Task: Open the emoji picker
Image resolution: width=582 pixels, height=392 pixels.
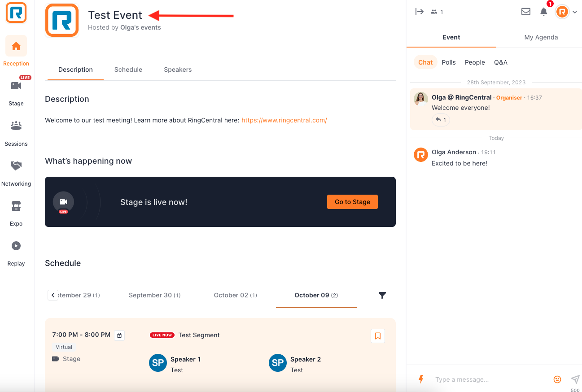Action: pos(557,379)
